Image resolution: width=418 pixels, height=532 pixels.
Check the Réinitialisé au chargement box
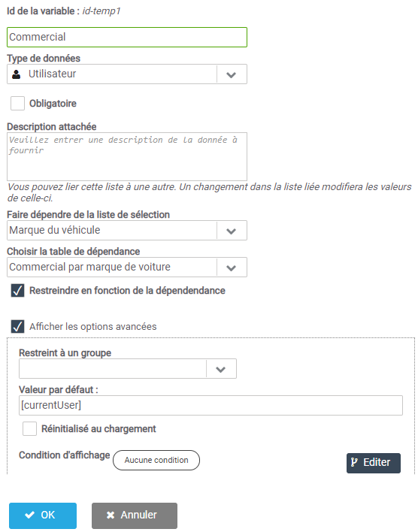pyautogui.click(x=29, y=428)
